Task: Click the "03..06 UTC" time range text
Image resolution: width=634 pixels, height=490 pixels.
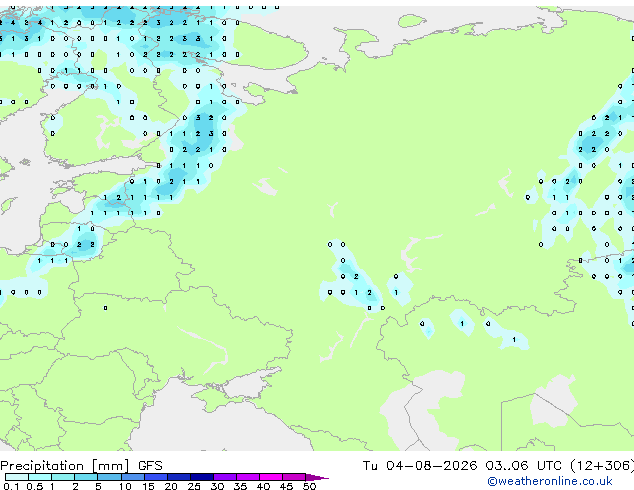Action: click(524, 466)
